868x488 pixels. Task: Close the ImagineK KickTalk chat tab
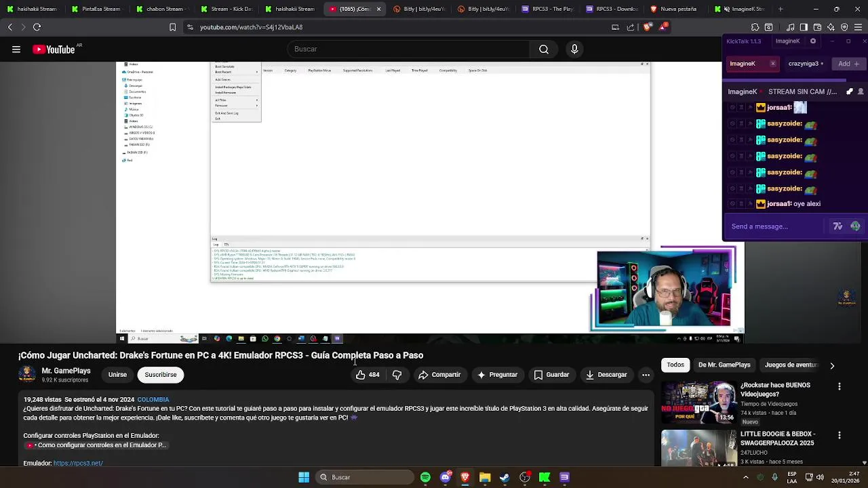pos(772,64)
